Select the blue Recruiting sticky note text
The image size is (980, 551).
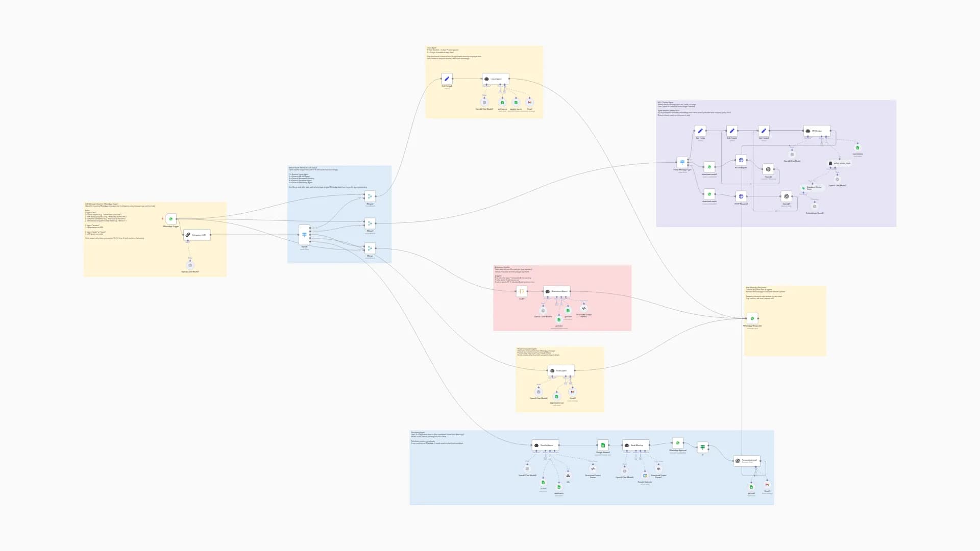pyautogui.click(x=437, y=439)
